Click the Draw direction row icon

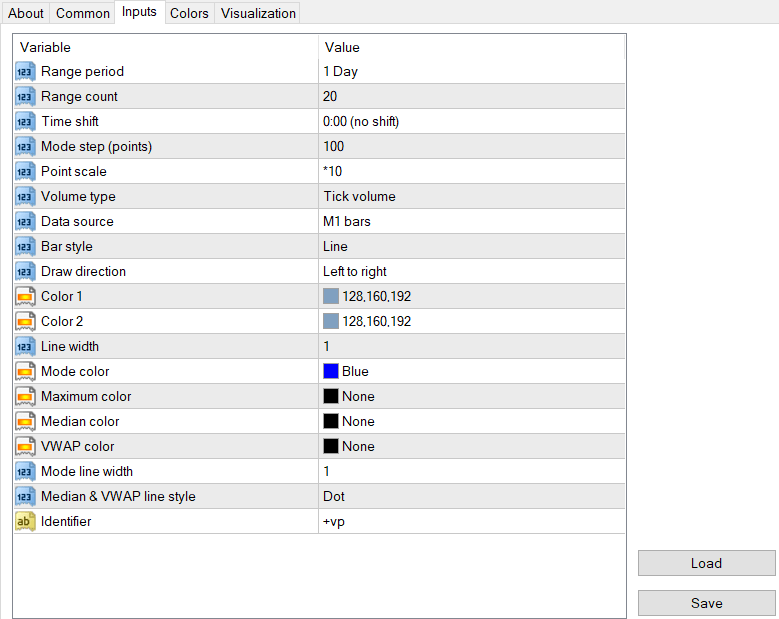coord(25,272)
